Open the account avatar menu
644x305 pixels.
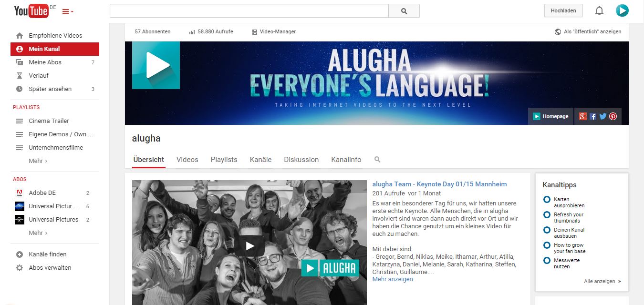(x=622, y=10)
